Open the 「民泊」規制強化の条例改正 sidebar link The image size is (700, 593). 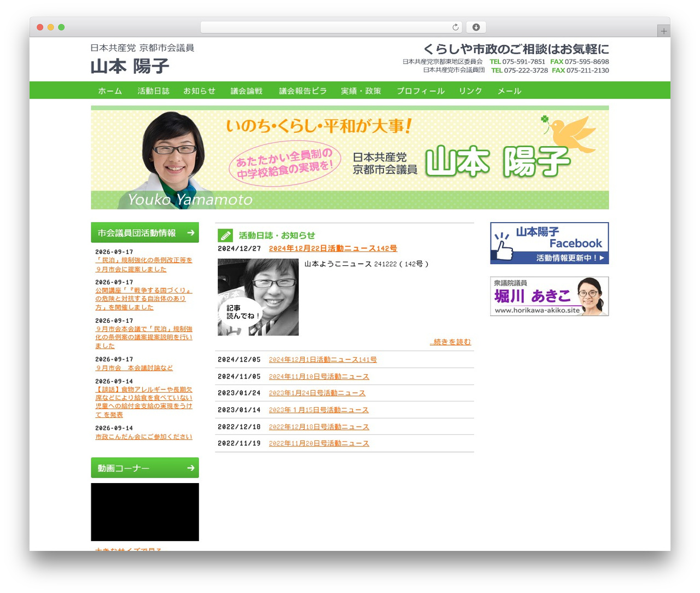pyautogui.click(x=144, y=265)
